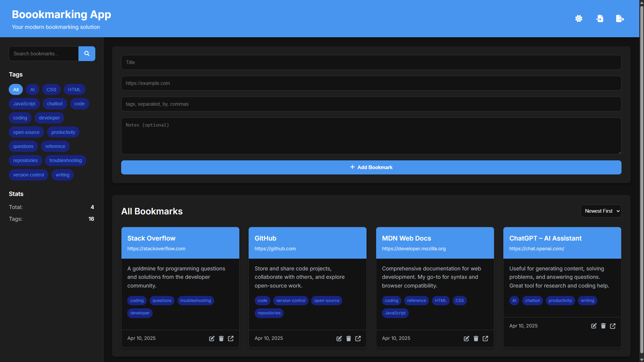Click the Add Bookmark button
The image size is (644, 362).
371,167
